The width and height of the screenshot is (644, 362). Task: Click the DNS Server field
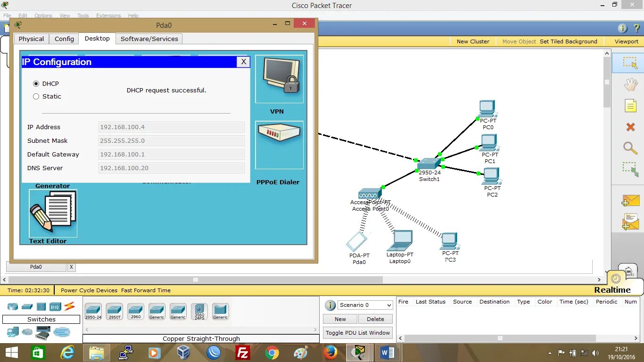pyautogui.click(x=172, y=168)
